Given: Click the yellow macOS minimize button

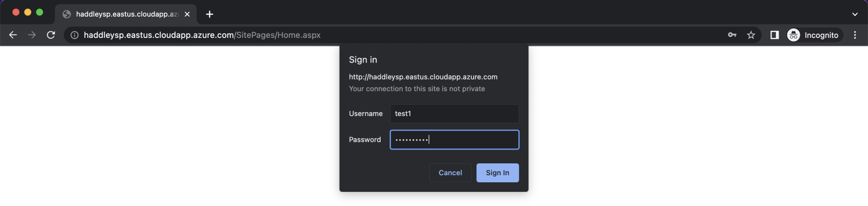Looking at the screenshot, I should (28, 12).
